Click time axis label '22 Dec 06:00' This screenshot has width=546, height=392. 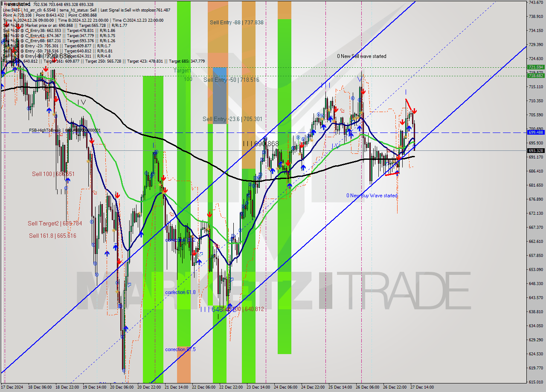coord(203,387)
